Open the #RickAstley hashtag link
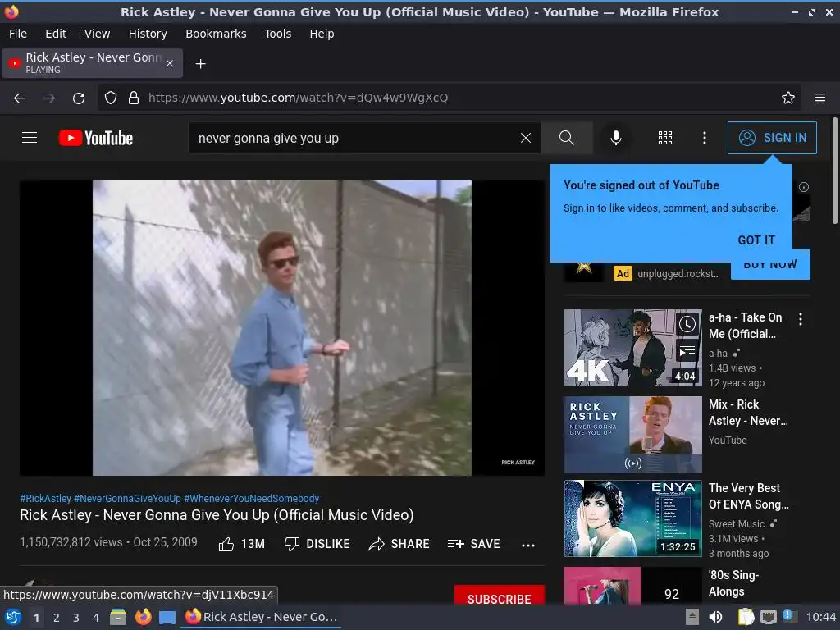This screenshot has width=840, height=630. click(x=46, y=498)
